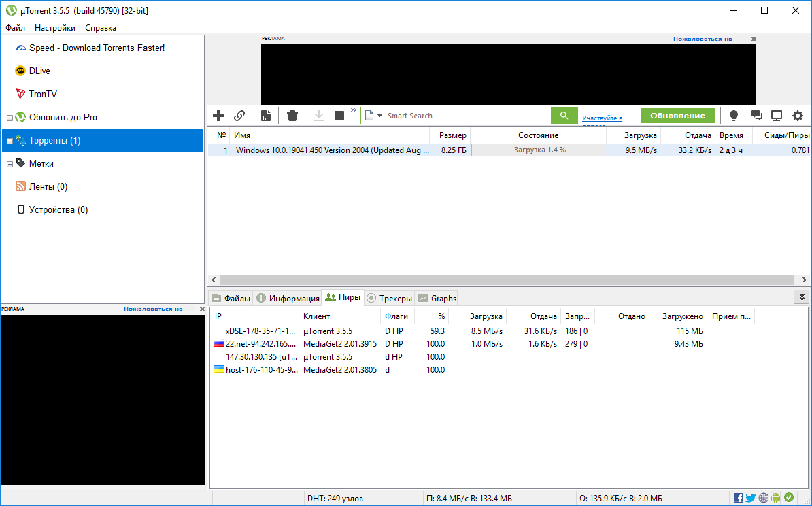Image resolution: width=812 pixels, height=506 pixels.
Task: Click the 'DHT: 249 узлов' status entry
Action: click(335, 499)
